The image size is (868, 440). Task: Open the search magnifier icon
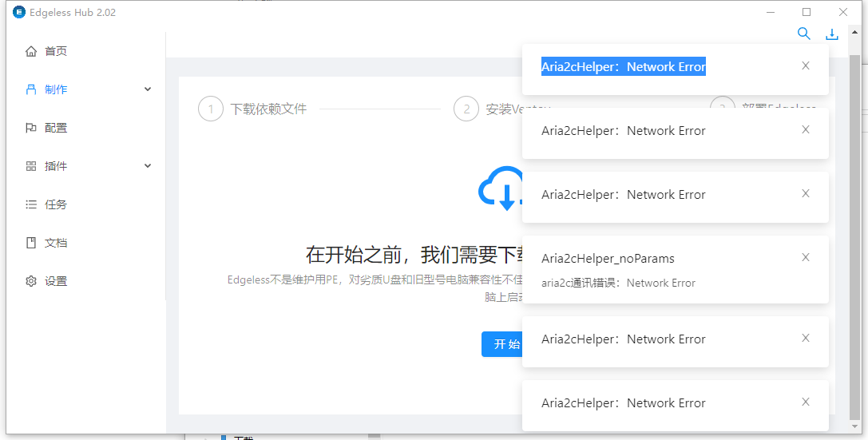pos(804,34)
